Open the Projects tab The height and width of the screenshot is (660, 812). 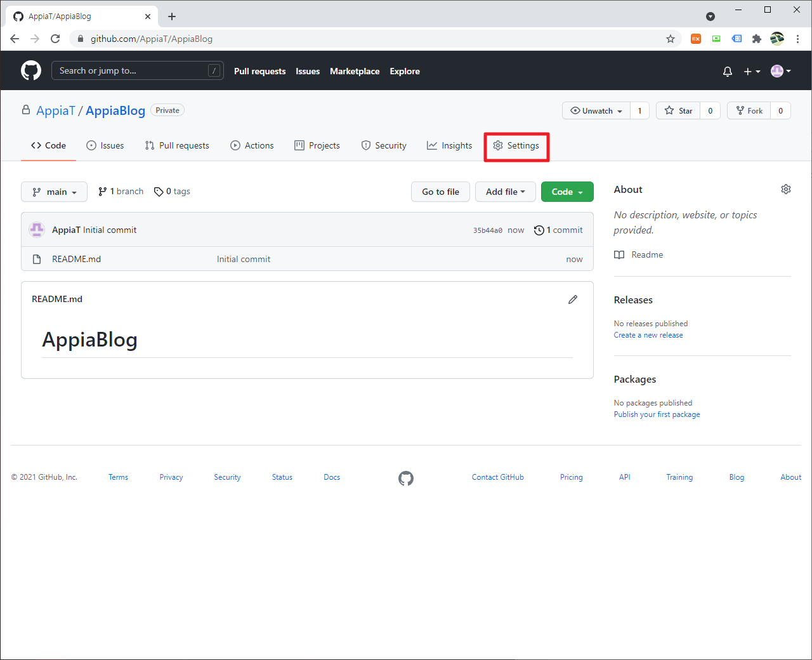pos(317,145)
